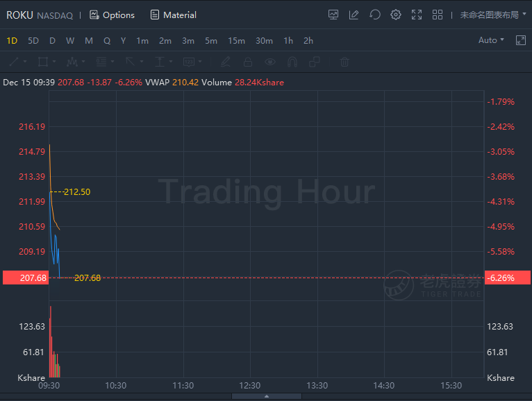The width and height of the screenshot is (532, 401).
Task: Open the Auto scale dropdown
Action: click(491, 40)
